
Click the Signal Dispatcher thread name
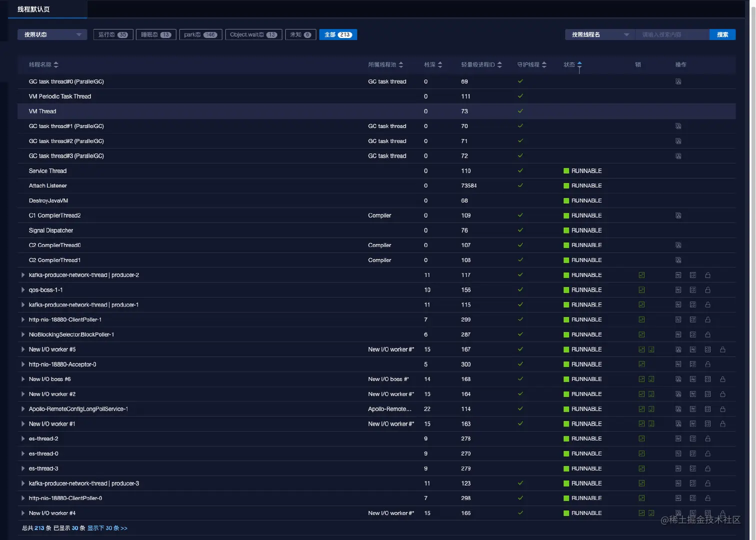[x=51, y=231]
